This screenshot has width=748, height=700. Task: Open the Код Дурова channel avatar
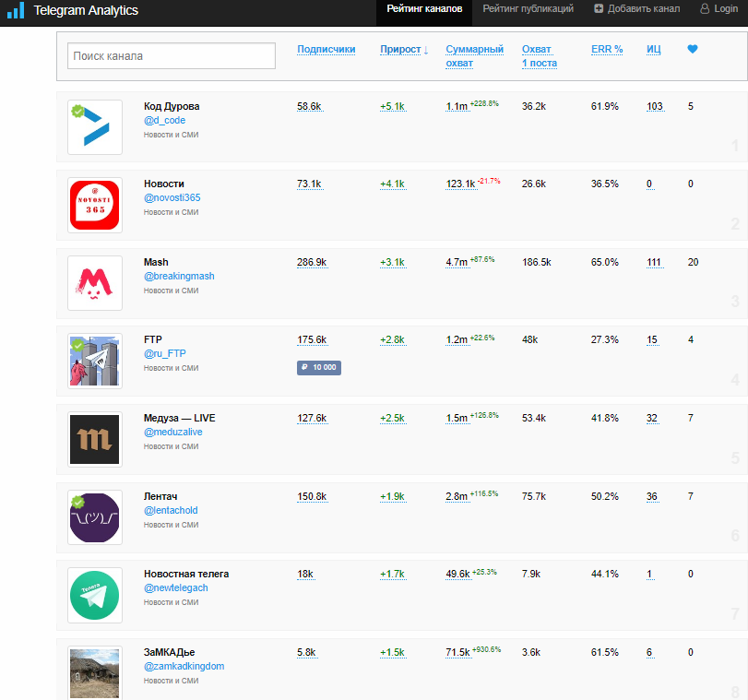[x=94, y=127]
